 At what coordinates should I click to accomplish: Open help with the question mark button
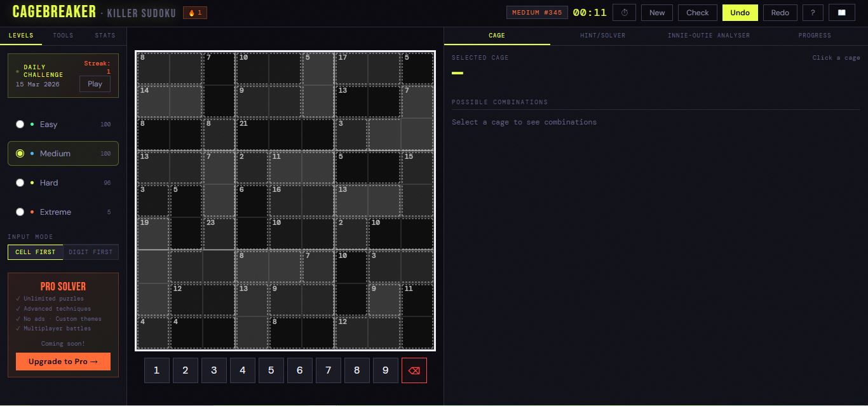[813, 13]
